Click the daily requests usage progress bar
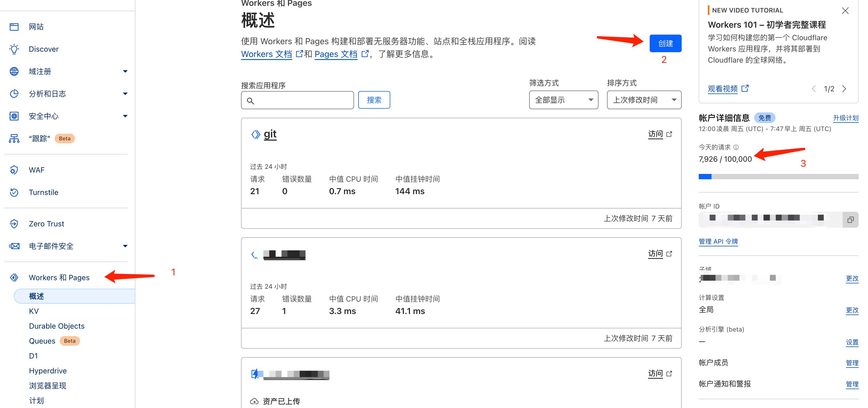 (x=779, y=176)
